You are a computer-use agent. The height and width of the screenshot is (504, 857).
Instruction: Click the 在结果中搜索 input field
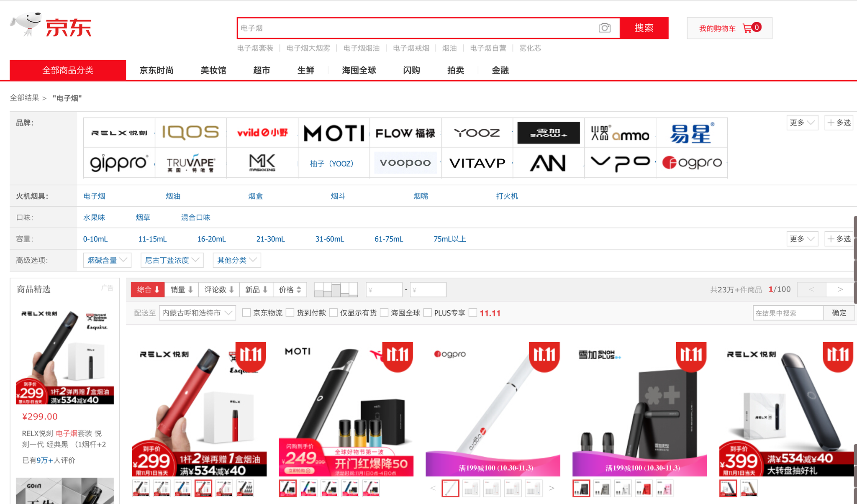[788, 313]
